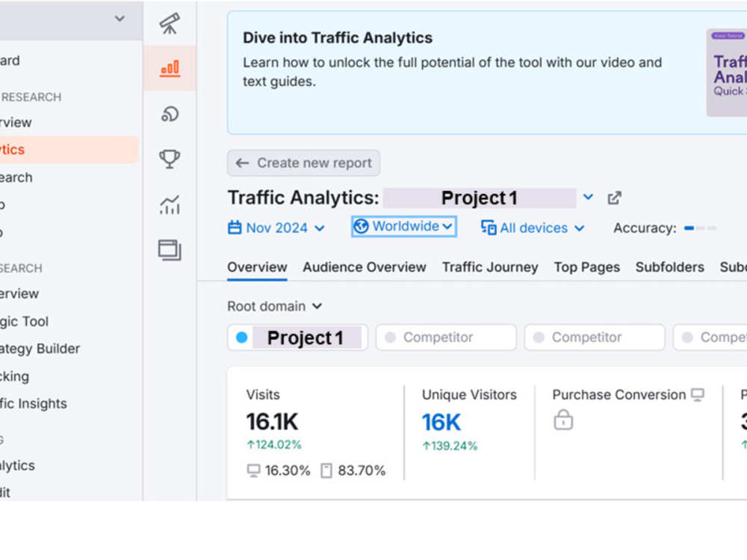Click Create new report button
Viewport: 747px width, 560px height.
coord(303,163)
